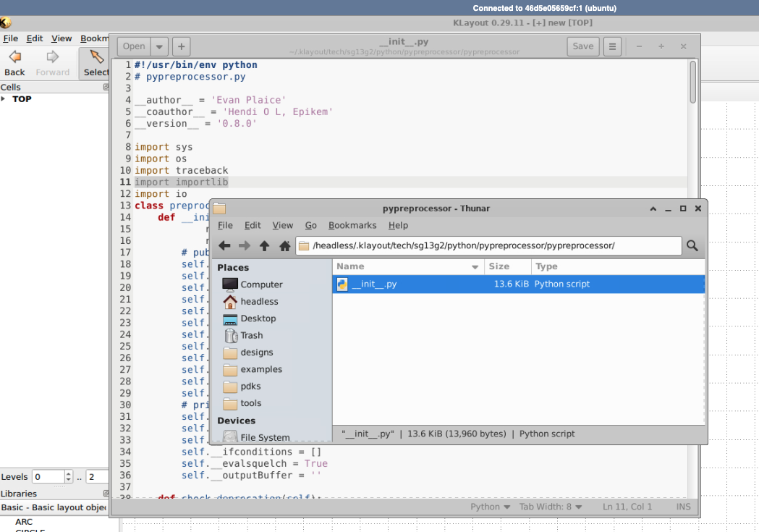This screenshot has width=759, height=532.
Task: Open the dropdown arrow next to Open
Action: point(159,46)
